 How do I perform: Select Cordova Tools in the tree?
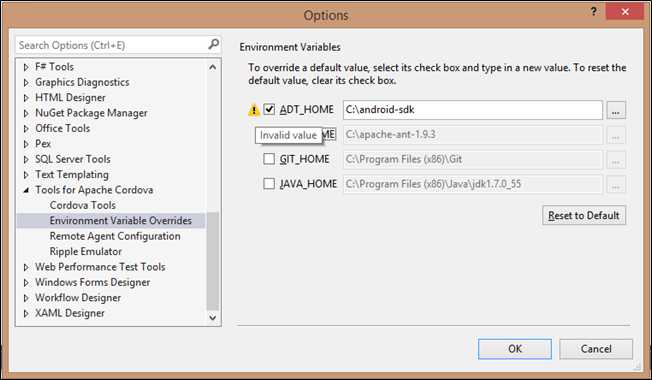click(x=83, y=205)
